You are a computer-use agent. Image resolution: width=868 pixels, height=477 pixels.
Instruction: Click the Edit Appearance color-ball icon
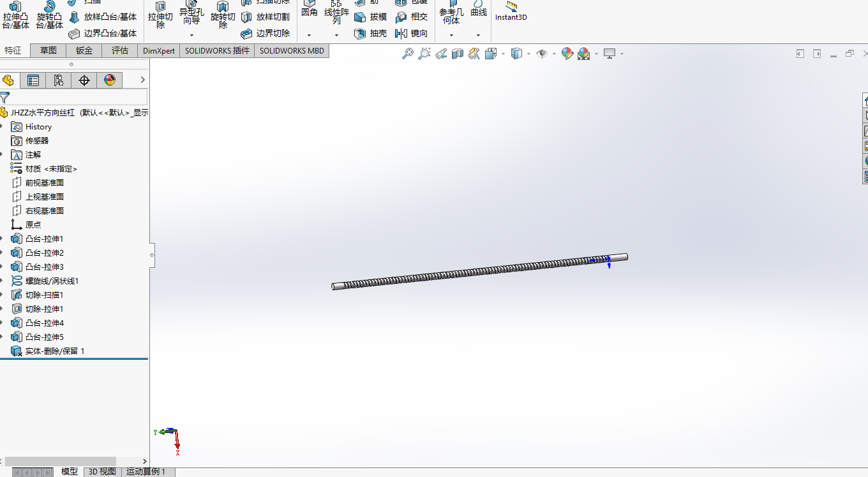(x=567, y=54)
